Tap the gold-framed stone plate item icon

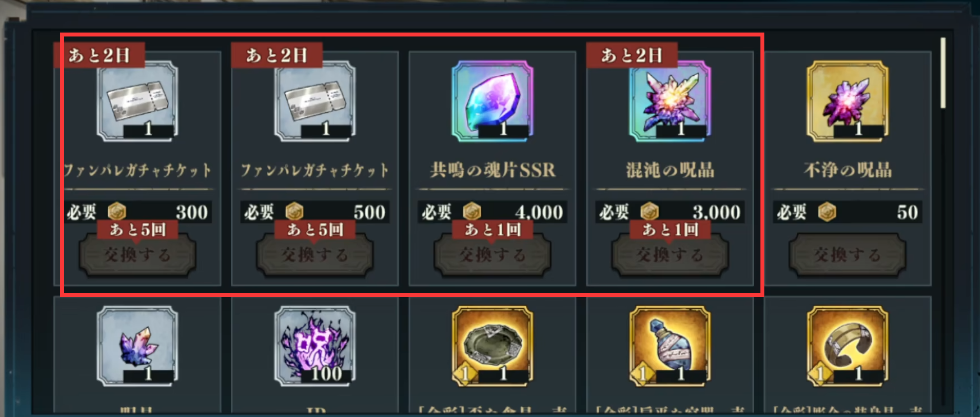pos(493,346)
